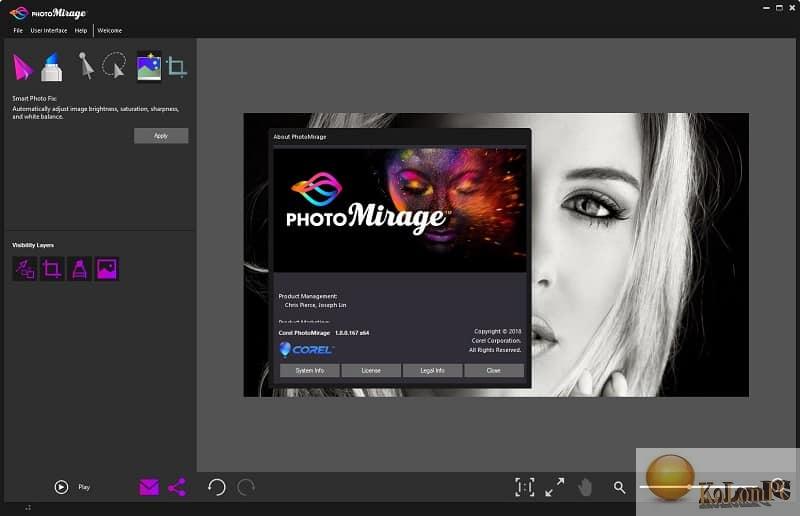Image resolution: width=800 pixels, height=516 pixels.
Task: Select the Pan hand tool
Action: 585,487
